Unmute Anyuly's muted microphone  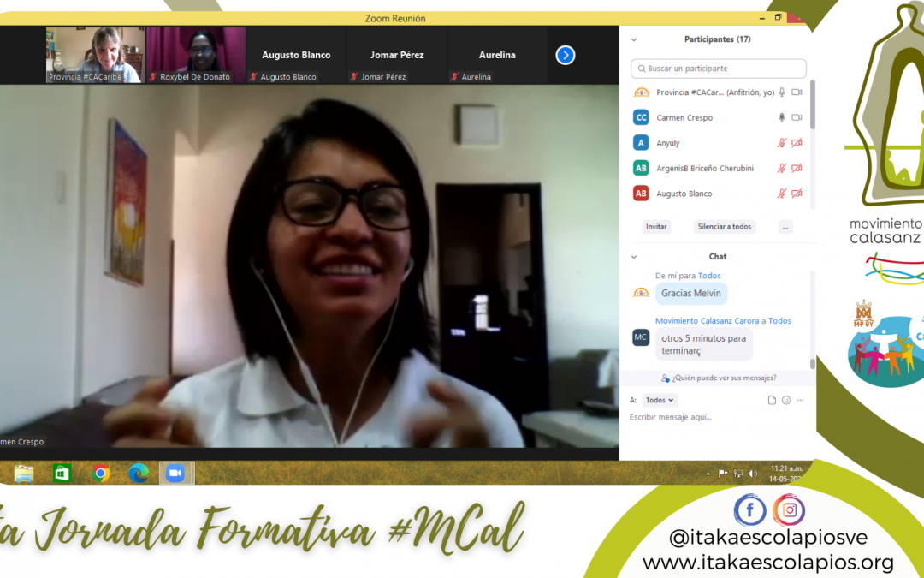[x=781, y=143]
